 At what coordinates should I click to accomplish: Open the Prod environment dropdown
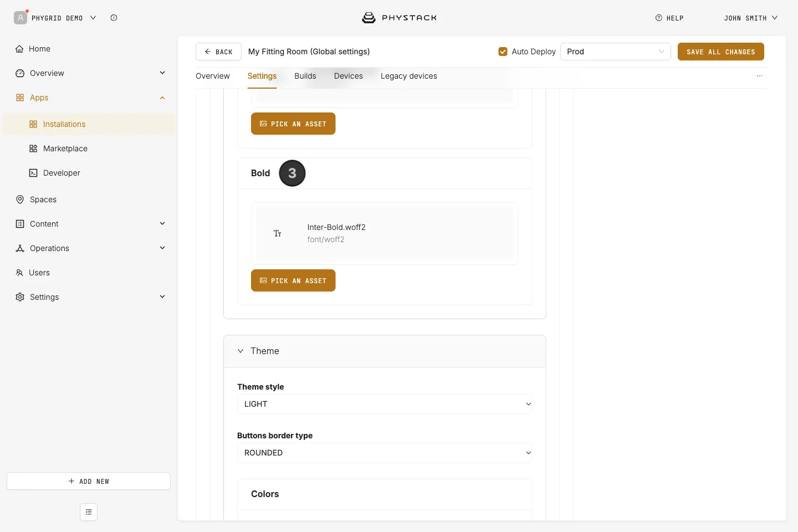(616, 52)
